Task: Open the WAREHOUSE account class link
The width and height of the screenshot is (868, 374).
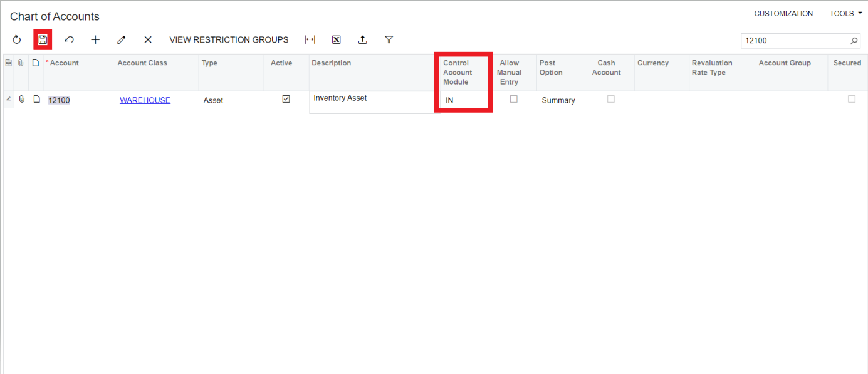Action: point(145,100)
